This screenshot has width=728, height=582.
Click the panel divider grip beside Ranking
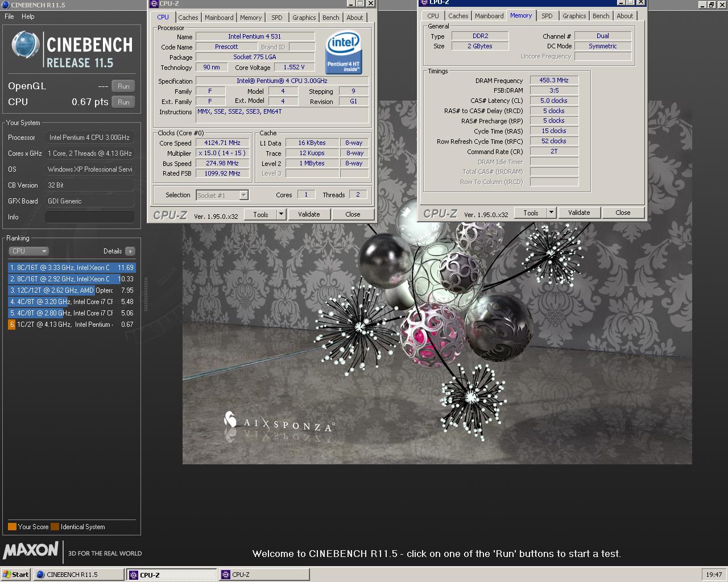click(146, 294)
